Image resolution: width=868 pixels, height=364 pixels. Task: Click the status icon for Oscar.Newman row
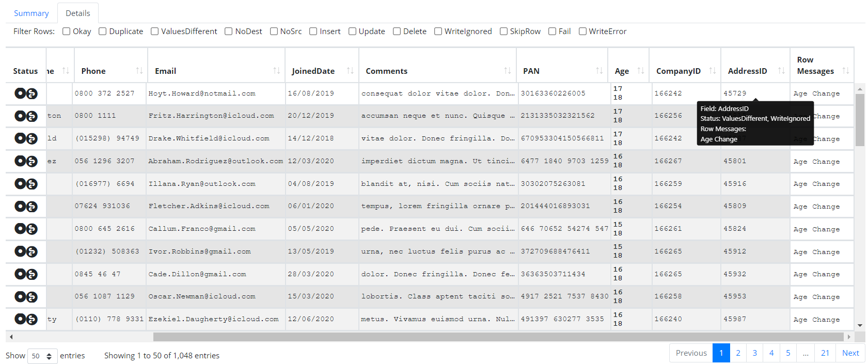[26, 297]
